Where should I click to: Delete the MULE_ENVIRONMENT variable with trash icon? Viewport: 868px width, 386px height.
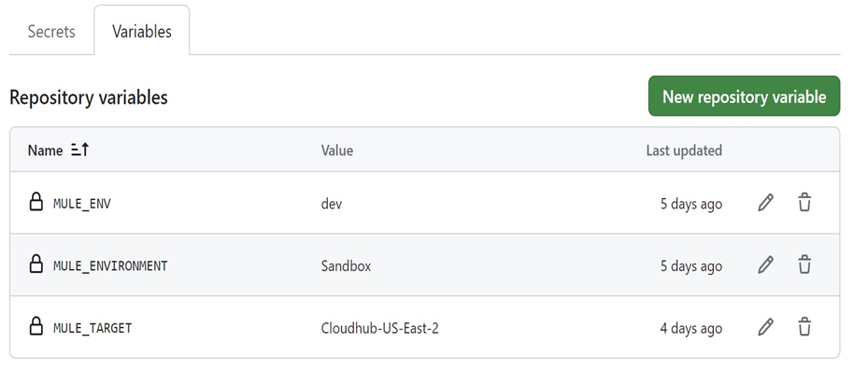point(804,265)
